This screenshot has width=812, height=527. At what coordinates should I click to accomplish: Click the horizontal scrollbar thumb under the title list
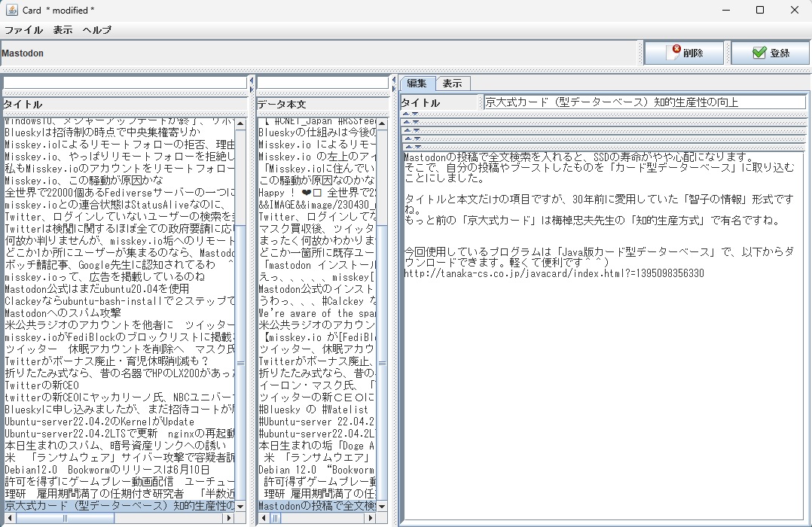65,518
